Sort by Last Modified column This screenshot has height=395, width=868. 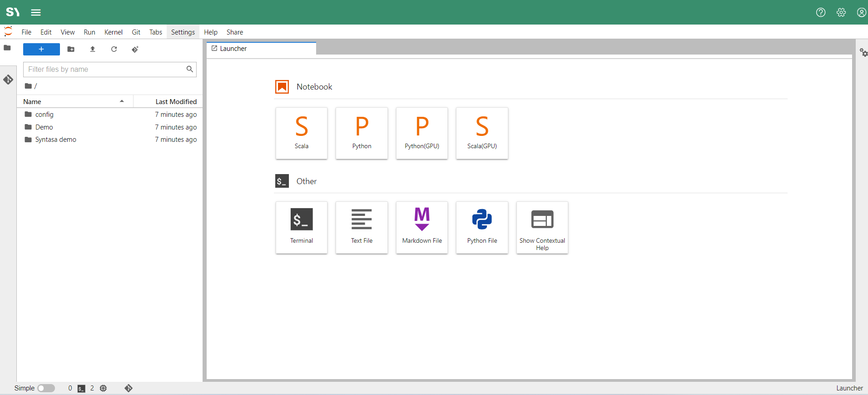(176, 101)
